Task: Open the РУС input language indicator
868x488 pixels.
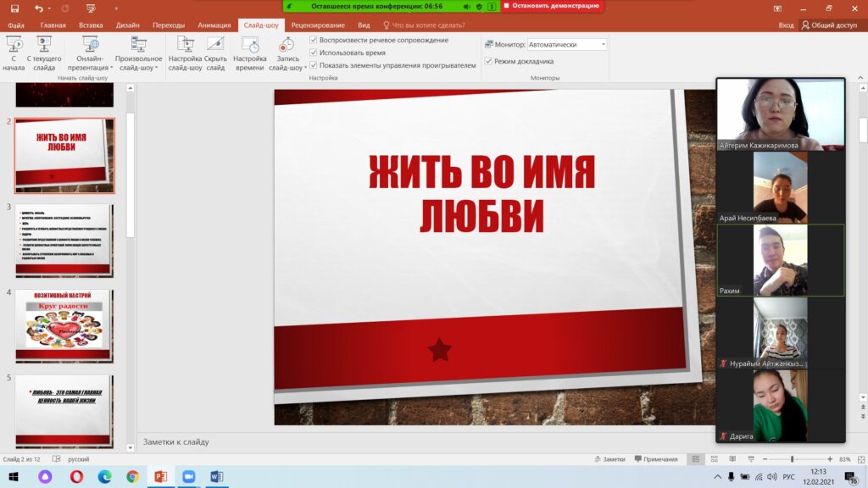Action: [789, 476]
